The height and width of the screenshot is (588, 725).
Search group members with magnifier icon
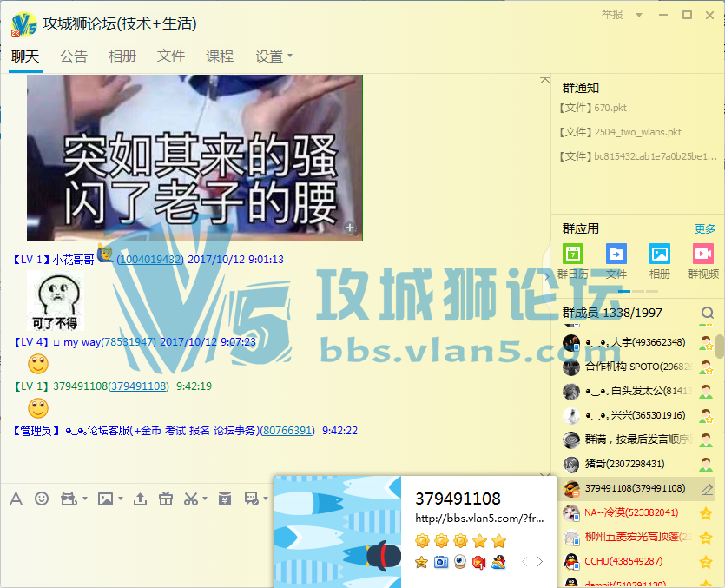pyautogui.click(x=708, y=314)
